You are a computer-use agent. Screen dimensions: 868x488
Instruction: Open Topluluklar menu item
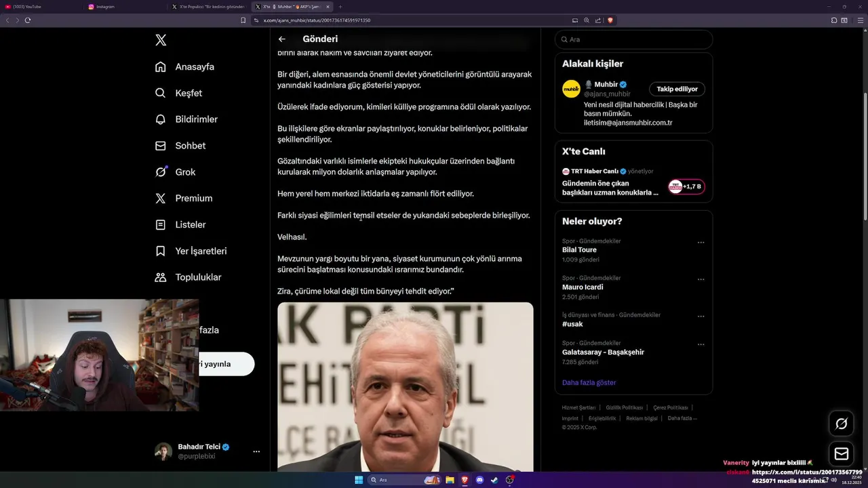(189, 277)
